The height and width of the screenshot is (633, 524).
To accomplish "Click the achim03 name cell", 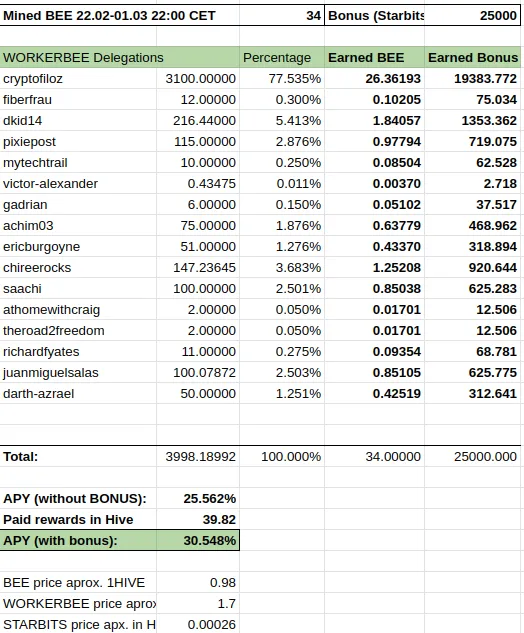I will pos(78,225).
